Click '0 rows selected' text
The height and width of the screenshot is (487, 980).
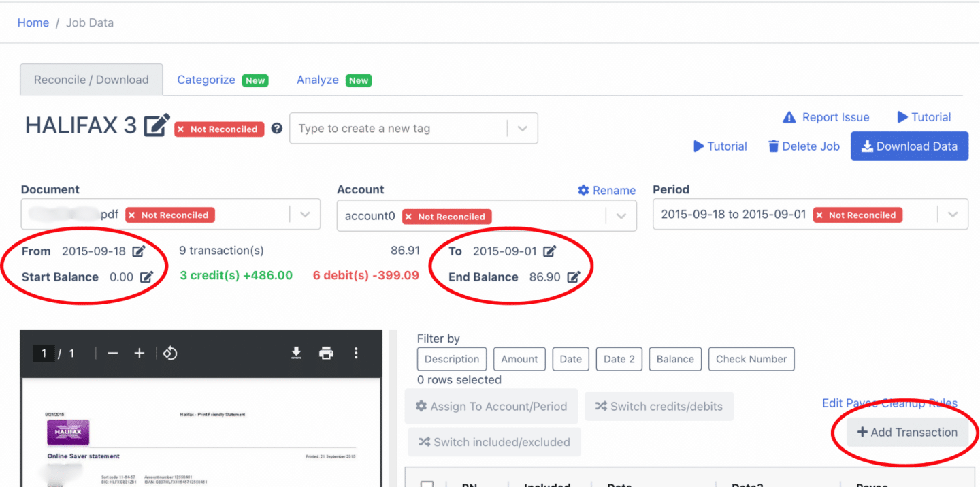pyautogui.click(x=459, y=380)
